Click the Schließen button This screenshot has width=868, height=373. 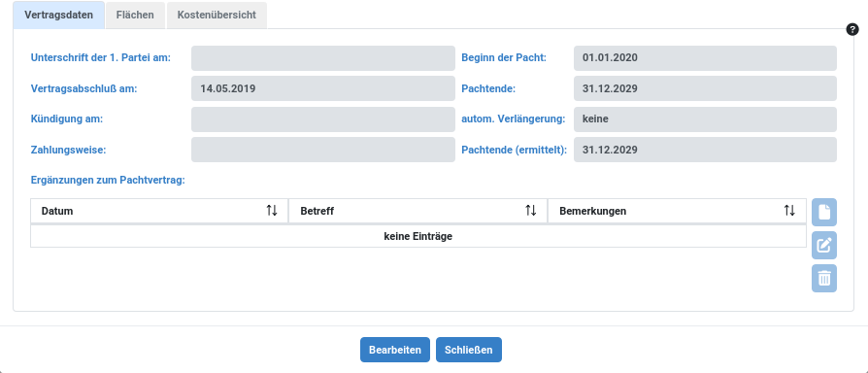click(x=468, y=350)
